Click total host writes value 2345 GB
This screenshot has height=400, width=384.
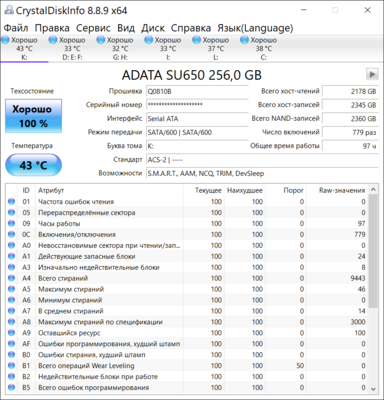point(350,105)
